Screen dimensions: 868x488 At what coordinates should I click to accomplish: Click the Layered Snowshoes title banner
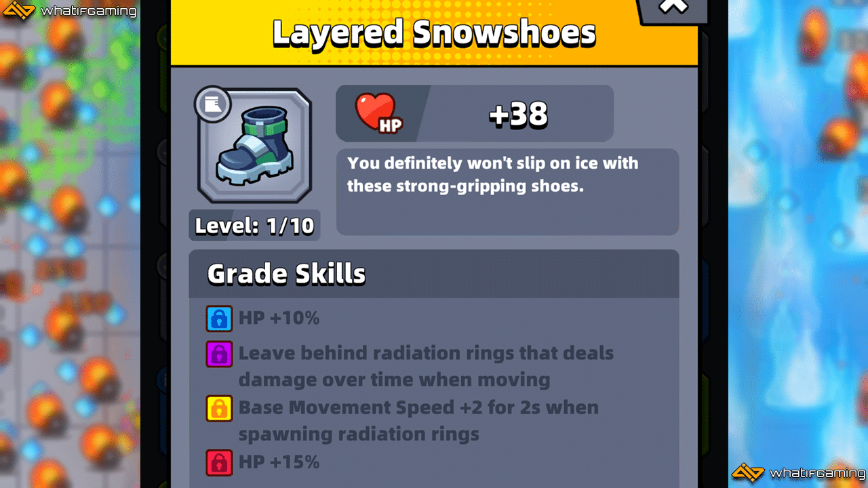(x=434, y=33)
